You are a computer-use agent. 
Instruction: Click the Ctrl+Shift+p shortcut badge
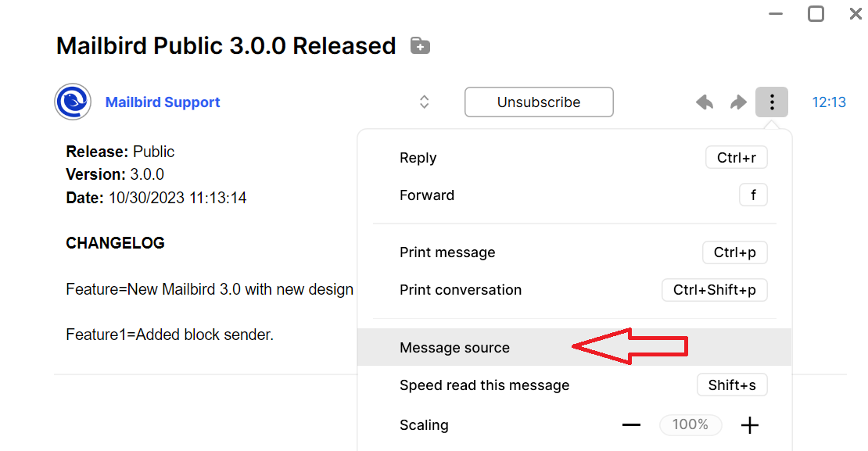(714, 290)
